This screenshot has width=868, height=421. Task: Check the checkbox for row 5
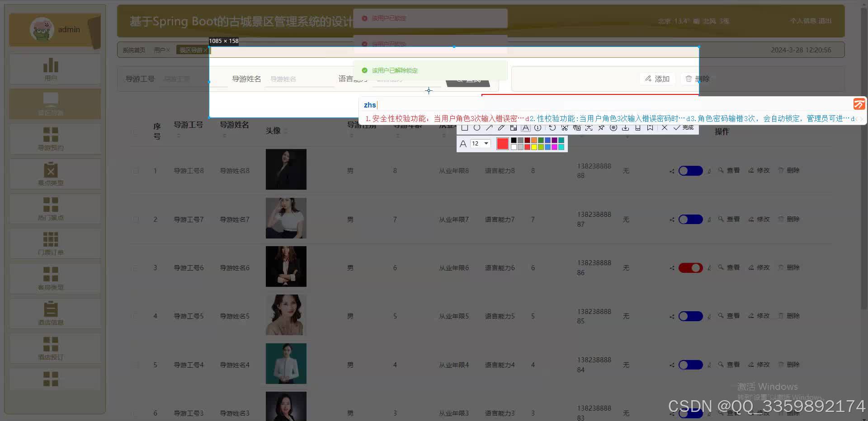136,365
